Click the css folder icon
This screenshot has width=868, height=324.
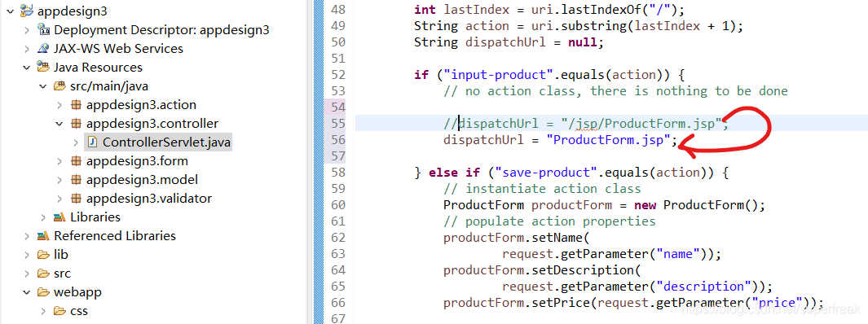pyautogui.click(x=59, y=311)
